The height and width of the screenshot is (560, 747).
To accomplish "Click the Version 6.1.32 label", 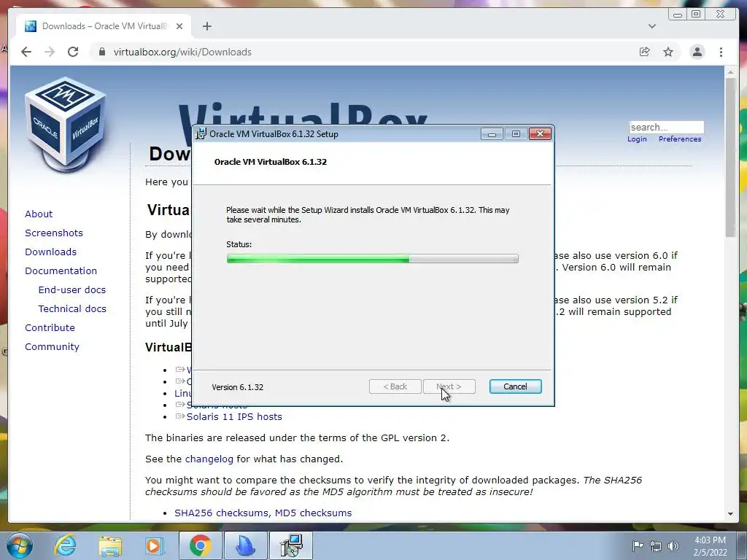I will pyautogui.click(x=237, y=387).
